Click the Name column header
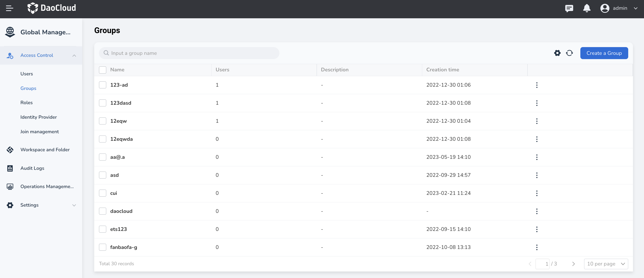 pos(117,70)
